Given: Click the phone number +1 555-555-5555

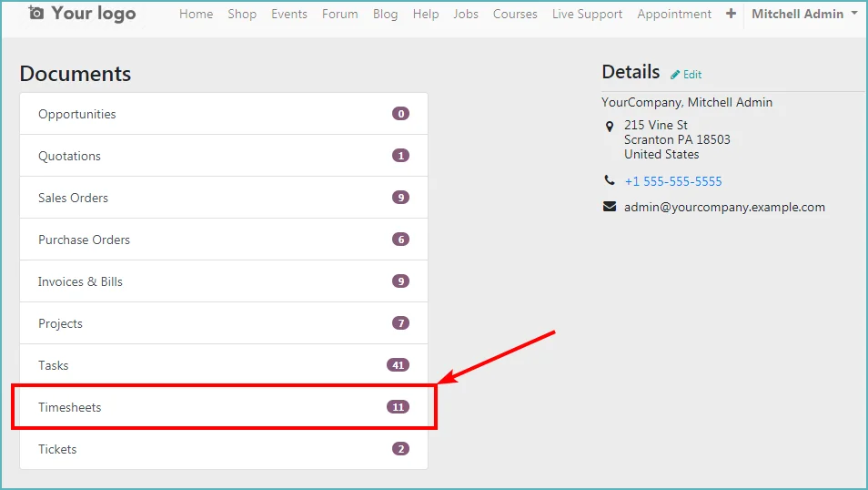Looking at the screenshot, I should pos(673,181).
